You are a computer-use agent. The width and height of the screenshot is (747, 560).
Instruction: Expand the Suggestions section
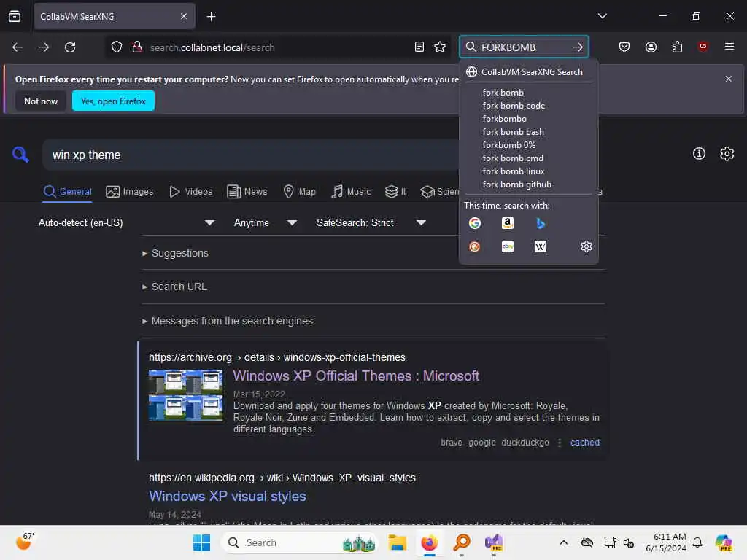(175, 253)
